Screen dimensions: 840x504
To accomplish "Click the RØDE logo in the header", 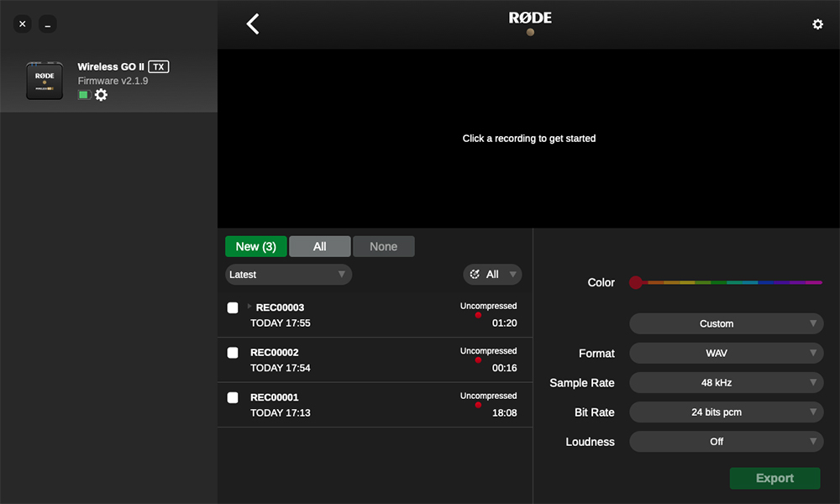I will pyautogui.click(x=530, y=18).
